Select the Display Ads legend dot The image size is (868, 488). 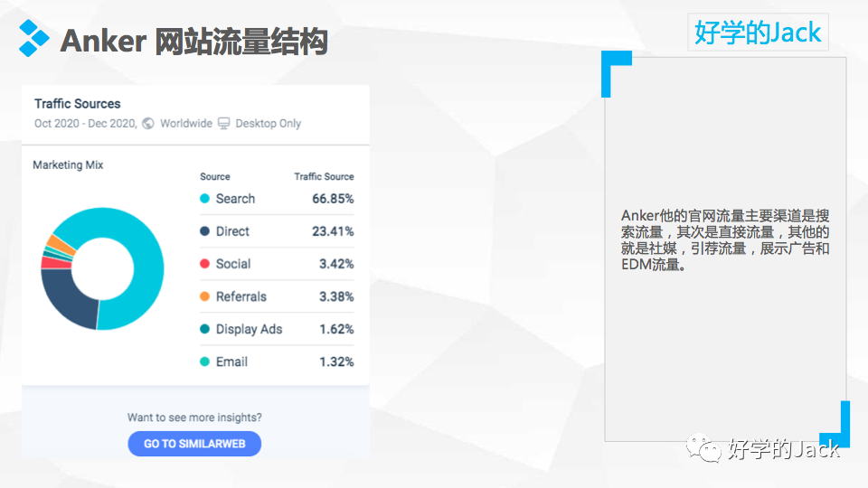coord(205,329)
